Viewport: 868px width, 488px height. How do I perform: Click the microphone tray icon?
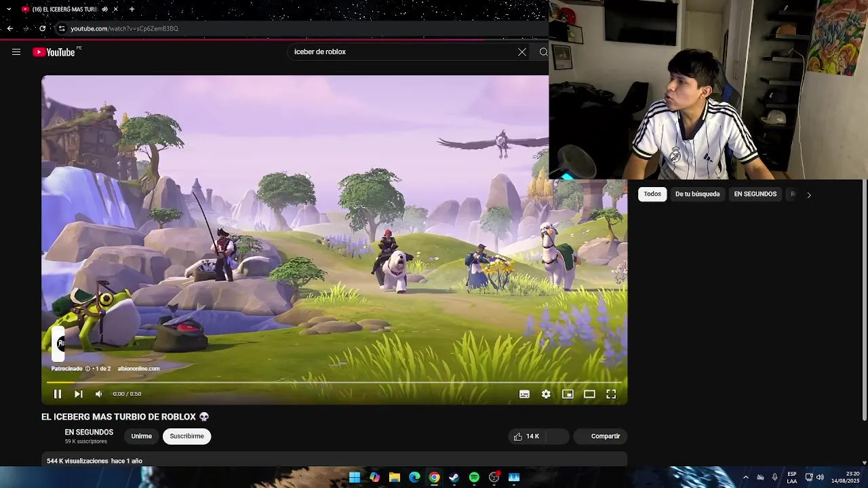(774, 477)
